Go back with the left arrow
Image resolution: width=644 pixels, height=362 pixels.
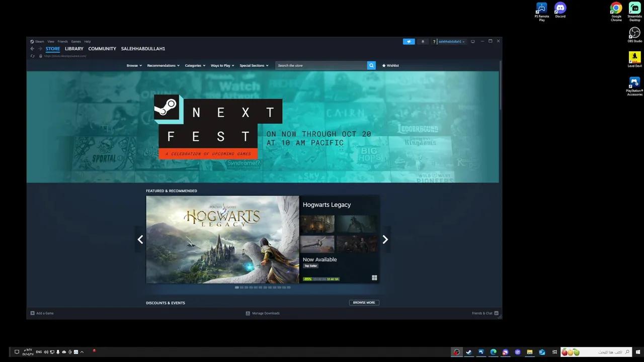tap(32, 49)
